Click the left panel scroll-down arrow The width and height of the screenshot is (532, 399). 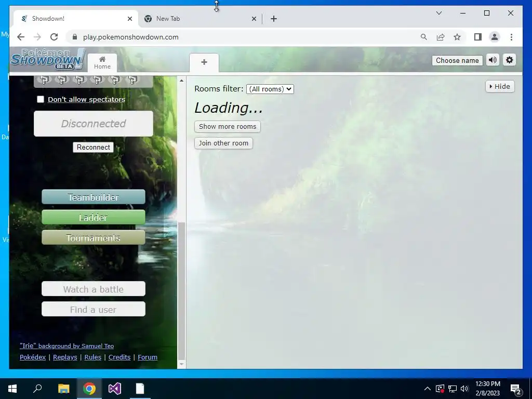point(181,364)
